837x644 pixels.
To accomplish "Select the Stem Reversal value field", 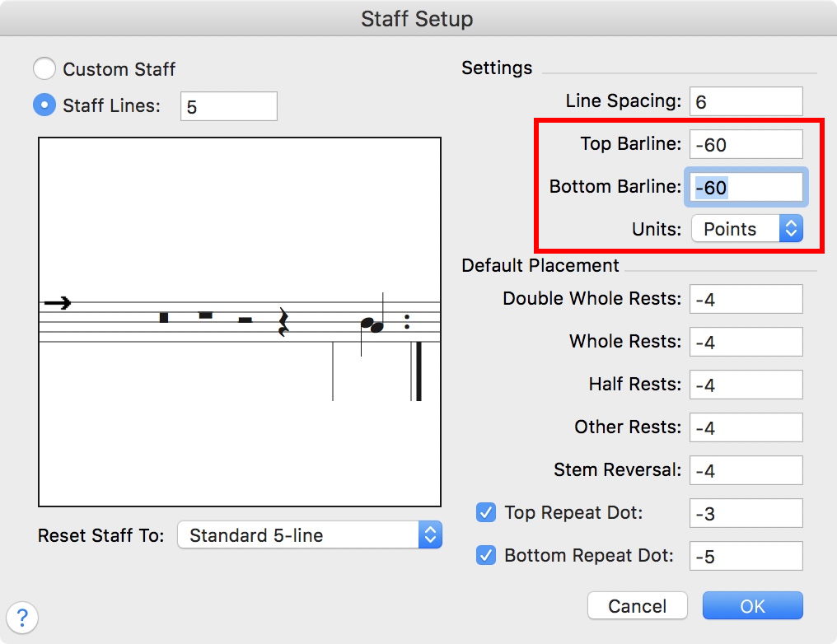I will click(746, 470).
